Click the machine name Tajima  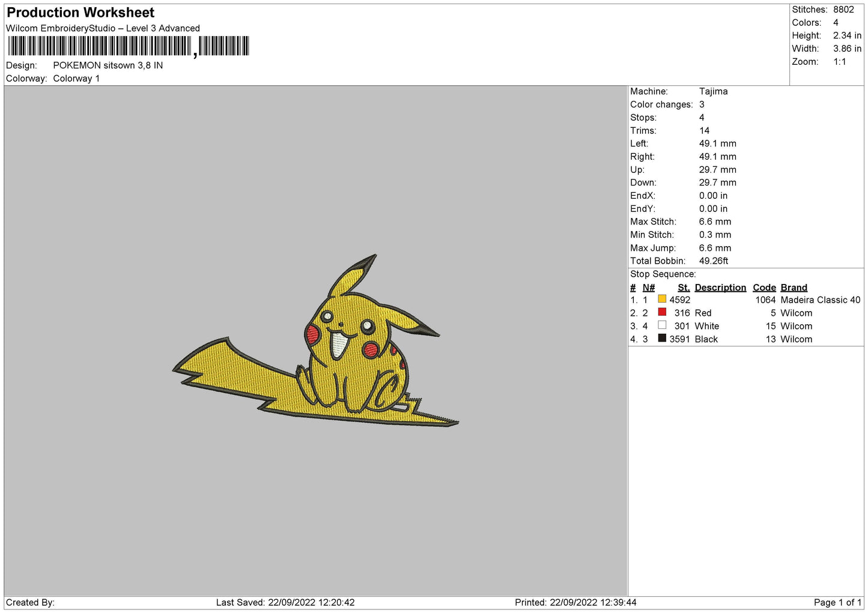[713, 91]
